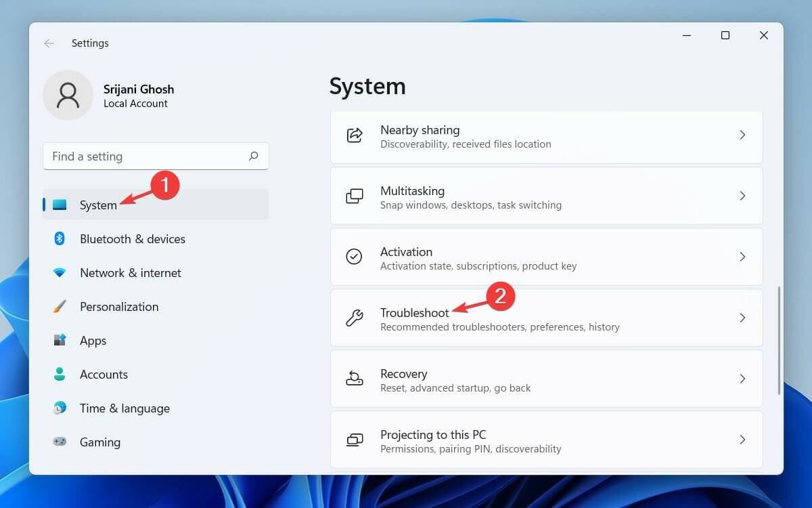
Task: Click the Time & language clock icon
Action: coord(60,408)
